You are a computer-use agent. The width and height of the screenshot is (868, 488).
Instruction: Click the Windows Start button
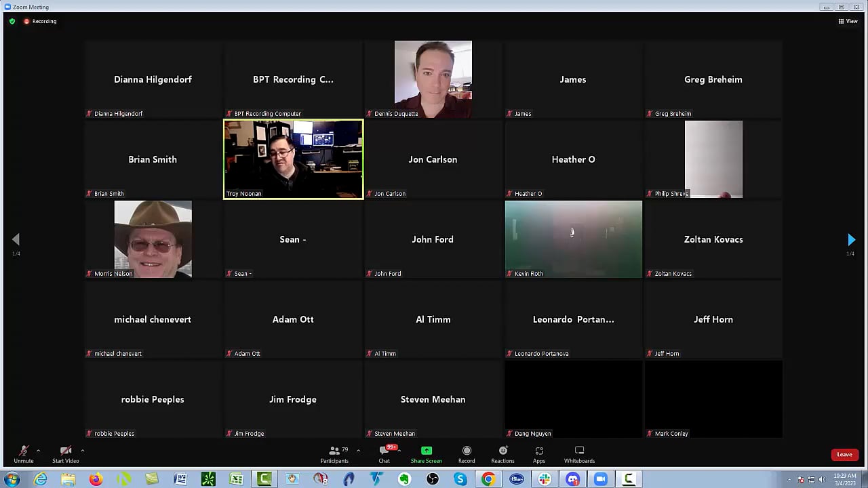point(12,479)
